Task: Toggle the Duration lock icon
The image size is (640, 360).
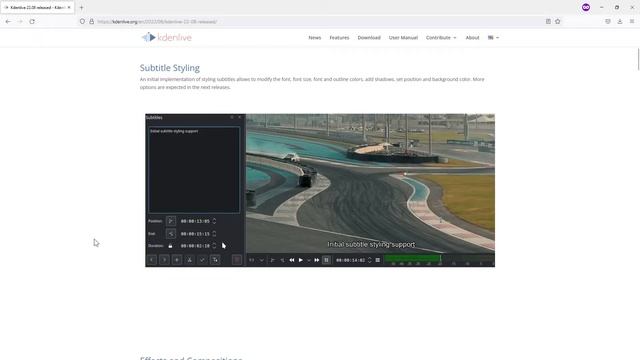Action: pyautogui.click(x=170, y=246)
